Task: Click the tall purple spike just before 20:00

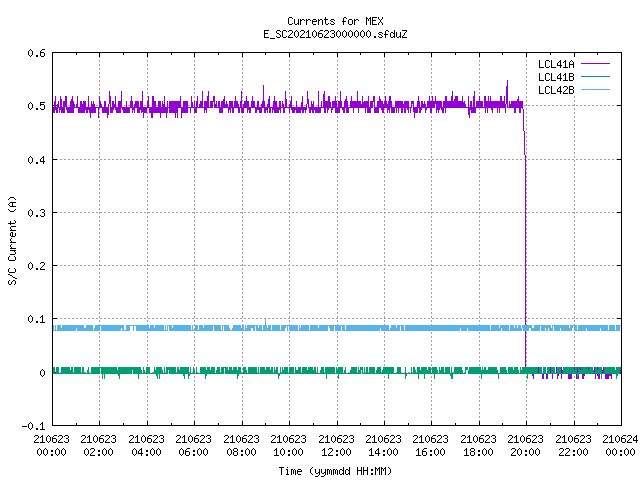Action: tap(507, 92)
